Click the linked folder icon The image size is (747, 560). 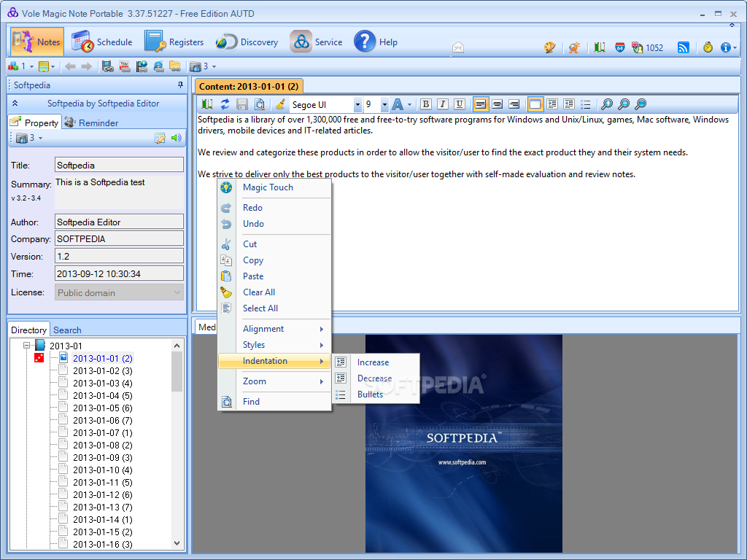[x=175, y=66]
